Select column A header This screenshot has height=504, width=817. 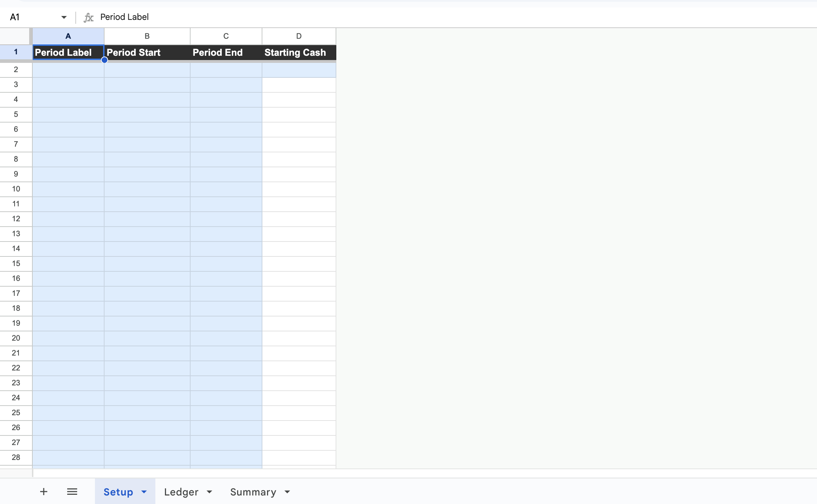pos(68,36)
